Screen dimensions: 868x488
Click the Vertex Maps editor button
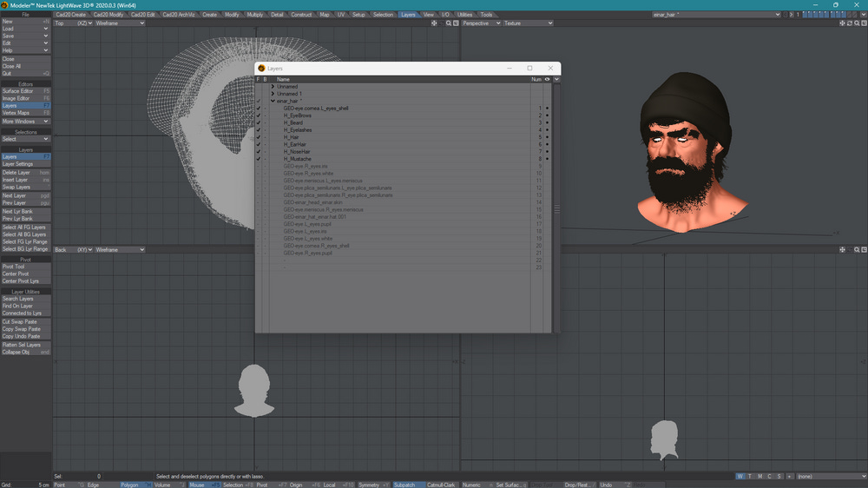[25, 112]
